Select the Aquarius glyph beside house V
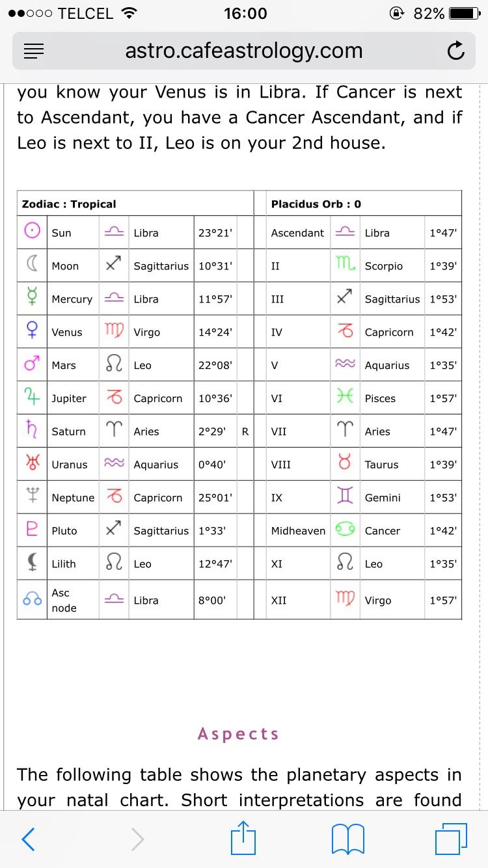 345,364
